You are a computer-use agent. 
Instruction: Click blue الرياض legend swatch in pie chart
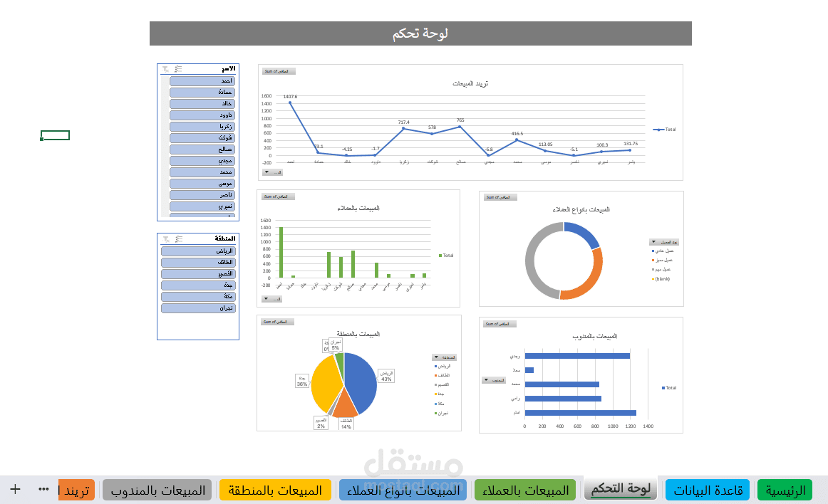click(435, 367)
